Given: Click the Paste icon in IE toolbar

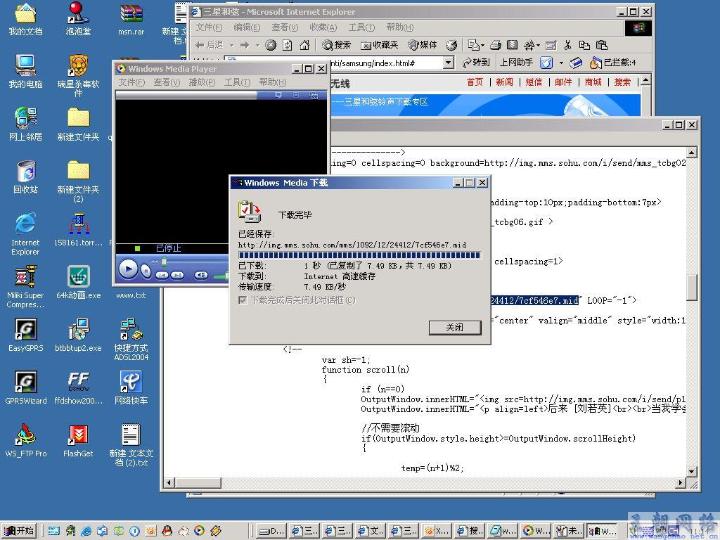Looking at the screenshot, I should [x=601, y=45].
